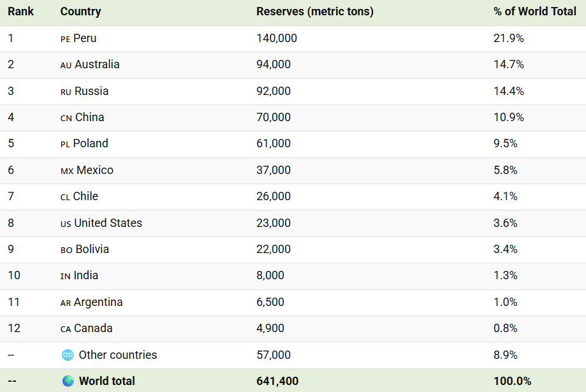Click the Bolivia country name

click(92, 249)
